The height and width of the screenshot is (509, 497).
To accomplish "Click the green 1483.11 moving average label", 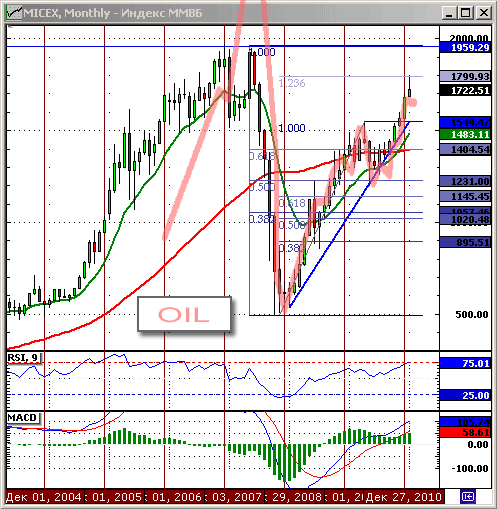I will [x=465, y=134].
